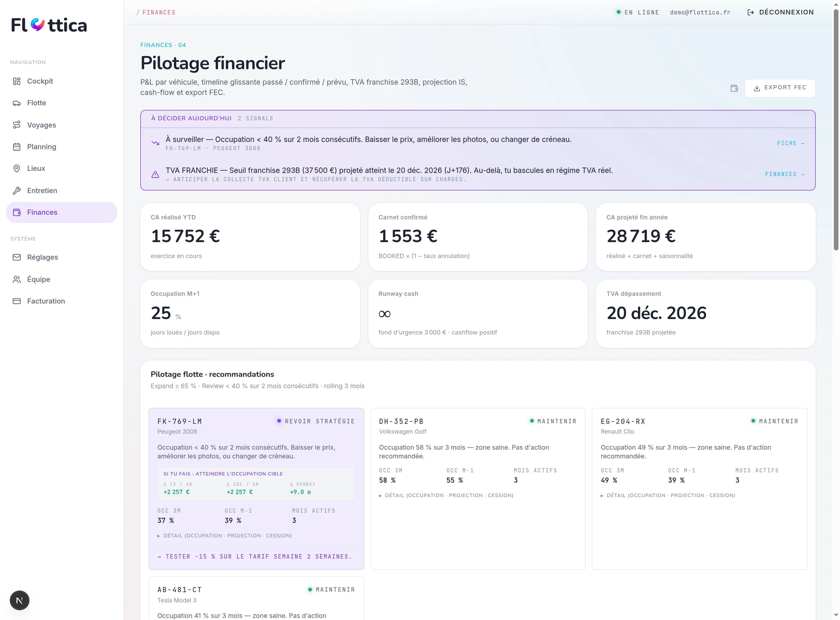
Task: Click the DÉCONNEXION logout button
Action: [780, 12]
